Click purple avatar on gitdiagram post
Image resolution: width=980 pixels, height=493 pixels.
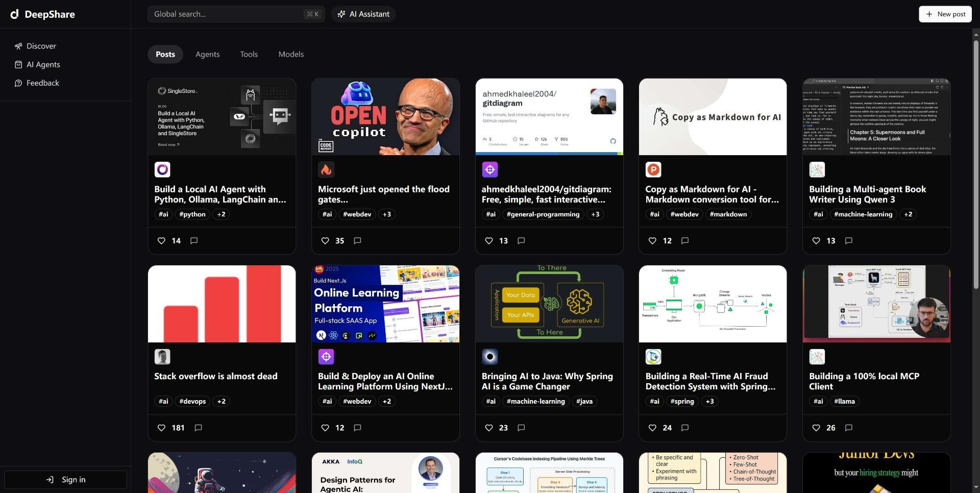click(490, 169)
